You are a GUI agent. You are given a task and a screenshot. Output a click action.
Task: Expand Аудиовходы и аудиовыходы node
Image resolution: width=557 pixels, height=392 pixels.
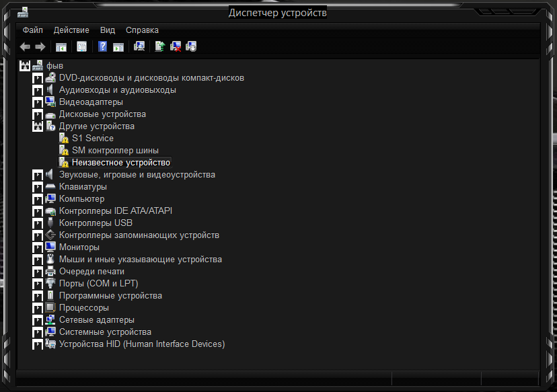(x=38, y=90)
